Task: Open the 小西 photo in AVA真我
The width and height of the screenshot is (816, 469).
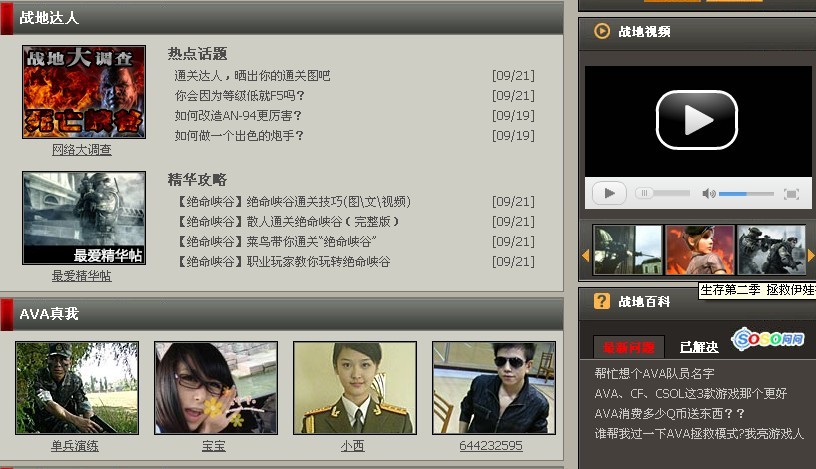Action: click(x=354, y=388)
